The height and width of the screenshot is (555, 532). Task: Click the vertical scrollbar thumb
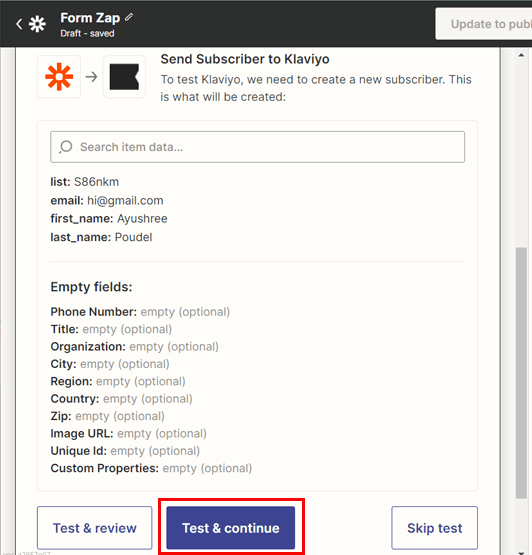point(521,373)
